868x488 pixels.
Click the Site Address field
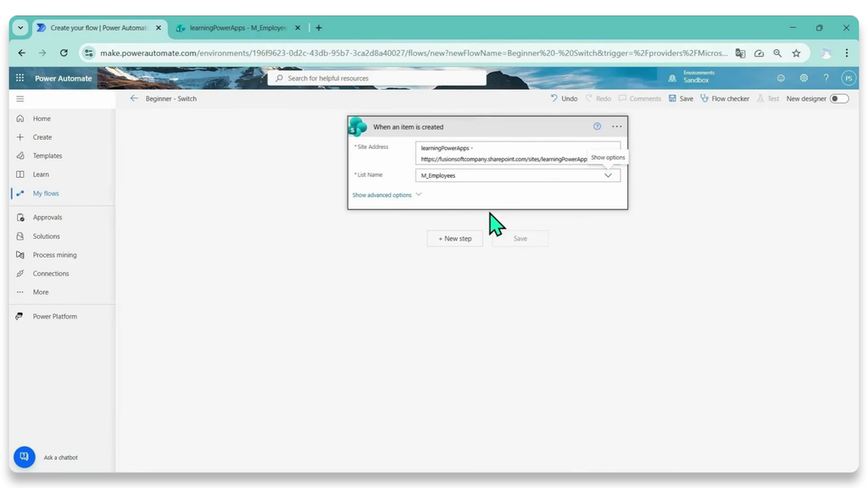click(518, 153)
